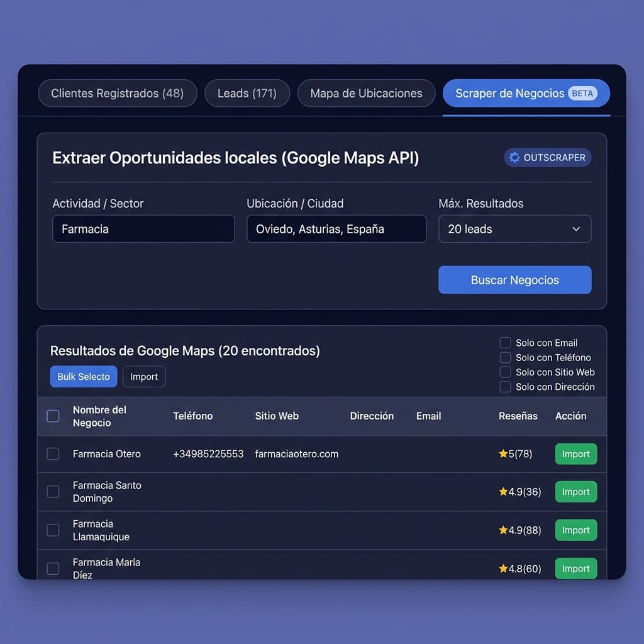
Task: Select the Farmacia Otero row checkbox
Action: coord(53,454)
